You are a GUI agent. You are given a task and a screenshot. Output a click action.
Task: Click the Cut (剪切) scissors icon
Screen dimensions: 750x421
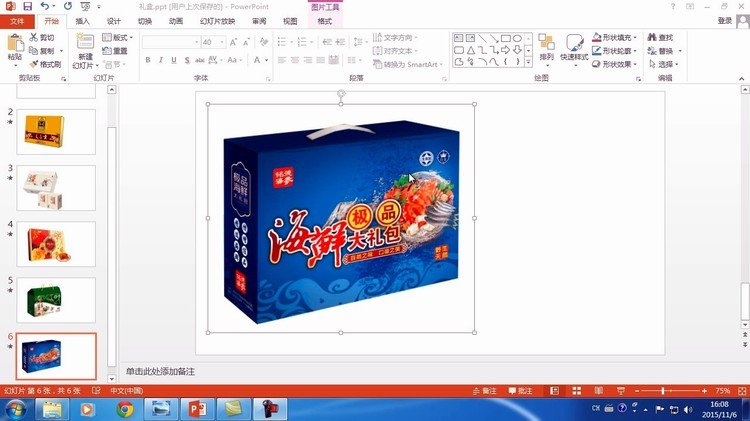point(33,37)
